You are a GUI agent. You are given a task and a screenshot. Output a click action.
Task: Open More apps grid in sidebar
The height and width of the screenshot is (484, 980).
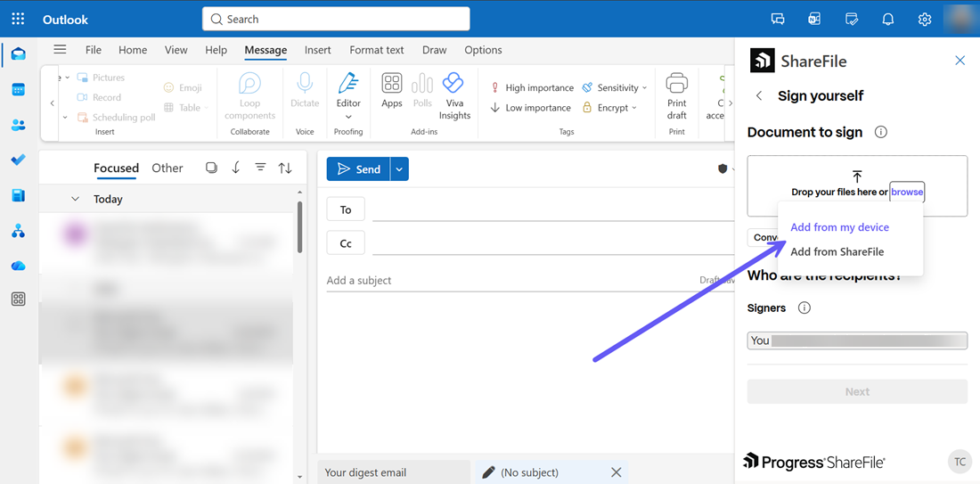click(x=18, y=299)
